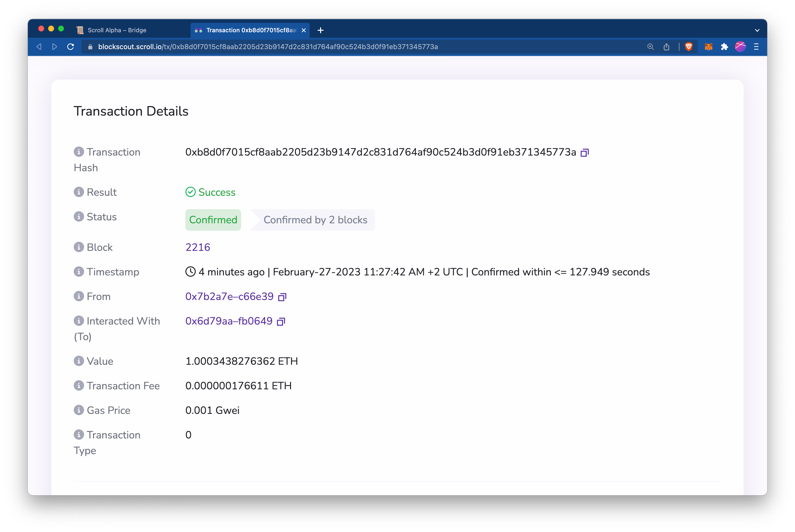Open a new tab with plus button
Image resolution: width=795 pixels, height=532 pixels.
[x=320, y=30]
